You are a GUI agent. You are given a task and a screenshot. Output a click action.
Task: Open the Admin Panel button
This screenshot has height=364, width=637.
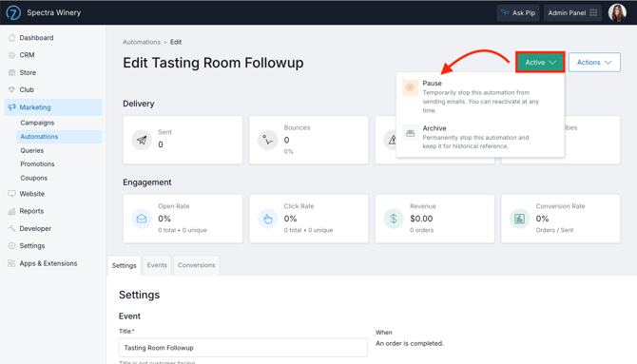point(572,12)
